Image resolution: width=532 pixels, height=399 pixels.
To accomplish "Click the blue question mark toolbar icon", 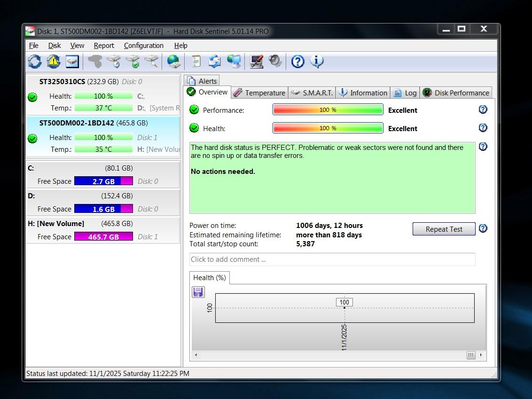I will 297,62.
